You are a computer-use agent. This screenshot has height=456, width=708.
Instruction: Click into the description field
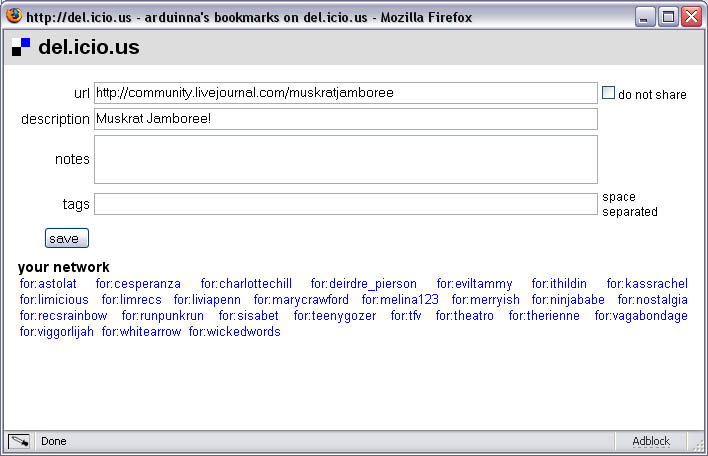click(346, 119)
